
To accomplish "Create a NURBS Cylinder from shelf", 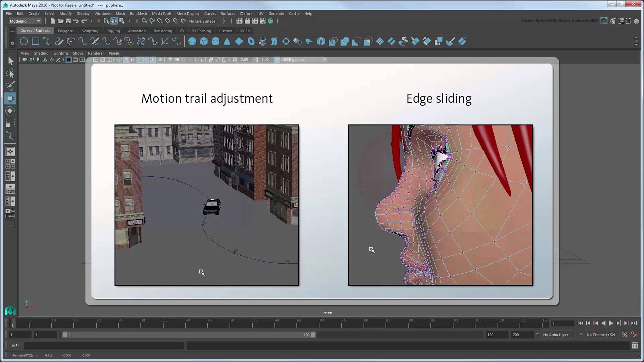I will (x=216, y=41).
